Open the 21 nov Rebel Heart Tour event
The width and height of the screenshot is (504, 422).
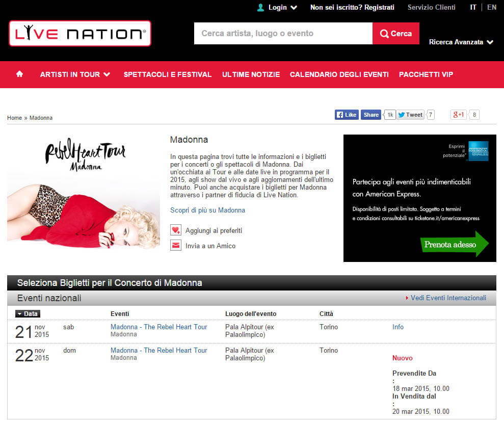(159, 327)
